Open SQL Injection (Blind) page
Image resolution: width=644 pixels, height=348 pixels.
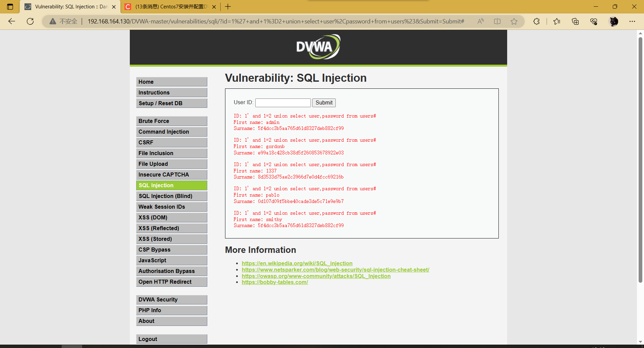tap(172, 196)
